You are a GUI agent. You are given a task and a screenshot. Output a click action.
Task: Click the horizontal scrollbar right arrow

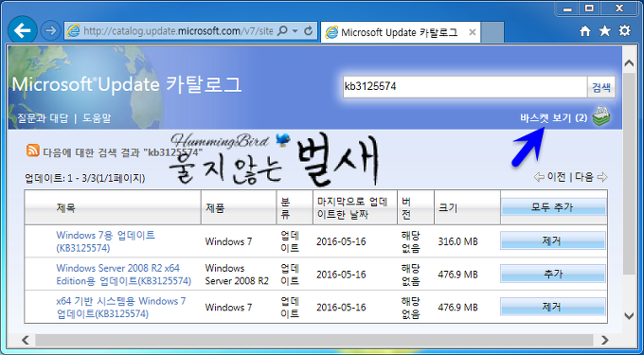(x=604, y=340)
